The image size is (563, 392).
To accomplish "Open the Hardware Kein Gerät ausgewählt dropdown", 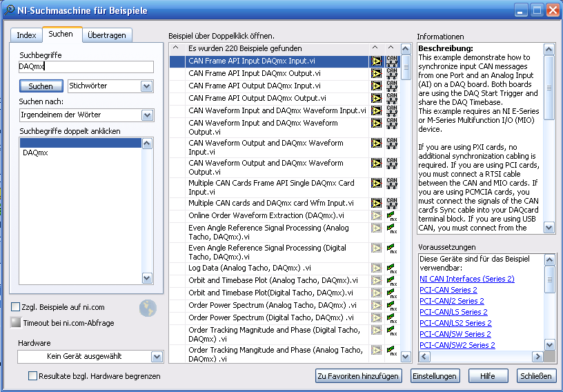I will (x=157, y=357).
